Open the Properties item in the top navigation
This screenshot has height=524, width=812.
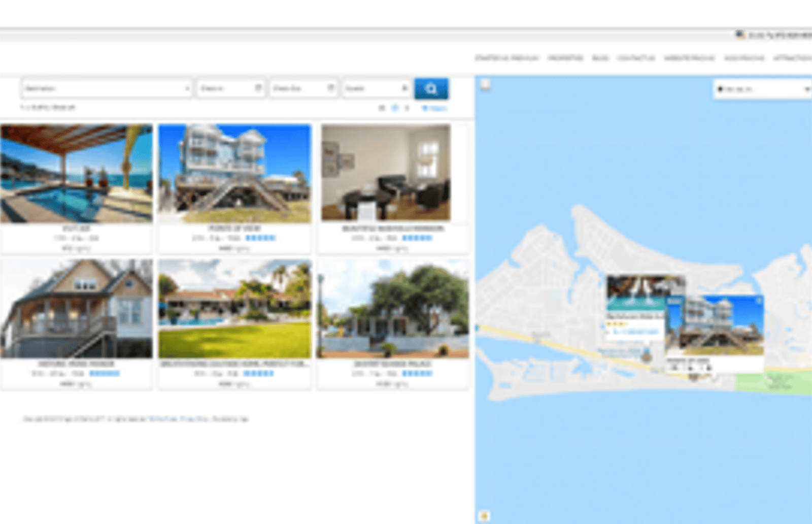point(565,58)
